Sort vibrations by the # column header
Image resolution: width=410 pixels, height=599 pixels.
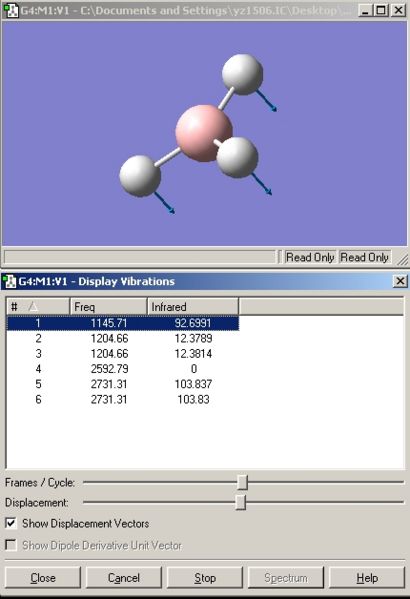tap(38, 306)
